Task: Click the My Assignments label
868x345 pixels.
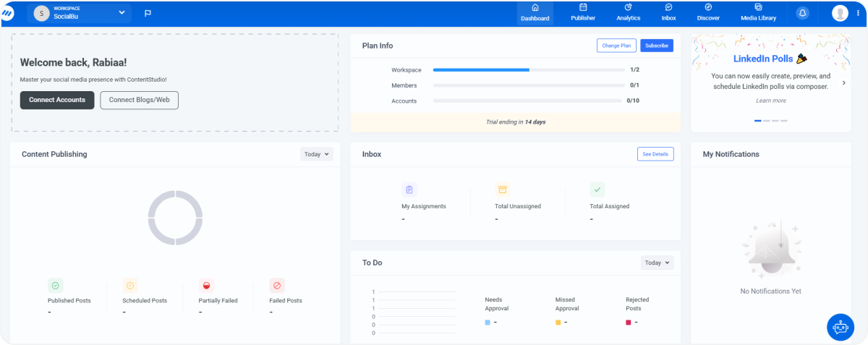Action: point(424,206)
